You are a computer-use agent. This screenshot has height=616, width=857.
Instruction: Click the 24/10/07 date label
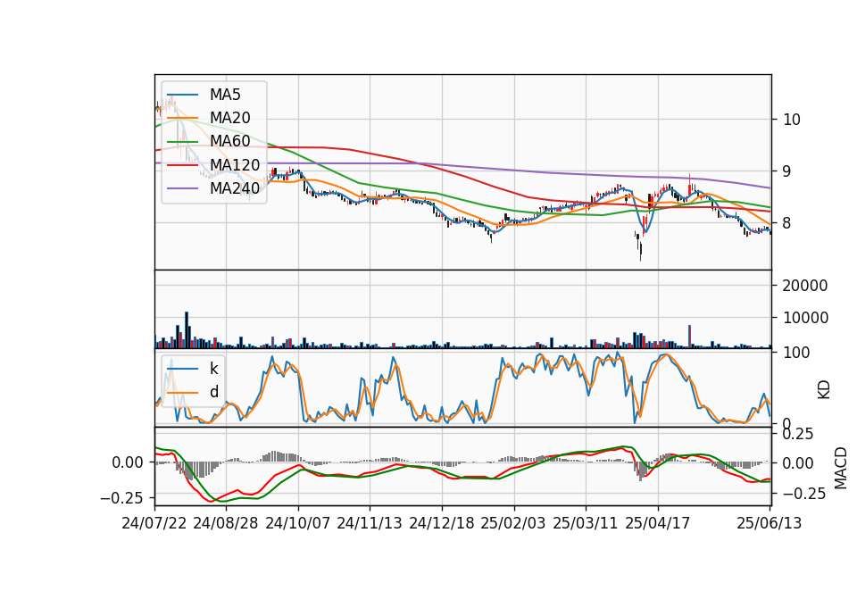tap(298, 523)
